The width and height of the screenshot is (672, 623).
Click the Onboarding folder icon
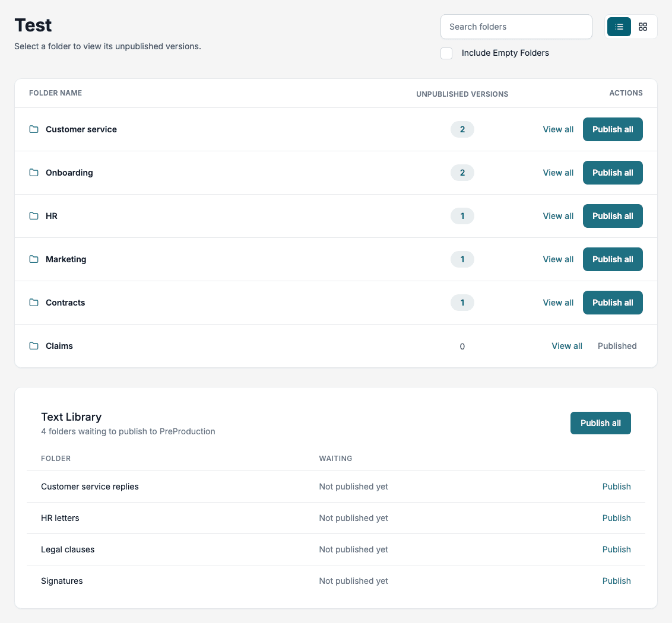(34, 173)
